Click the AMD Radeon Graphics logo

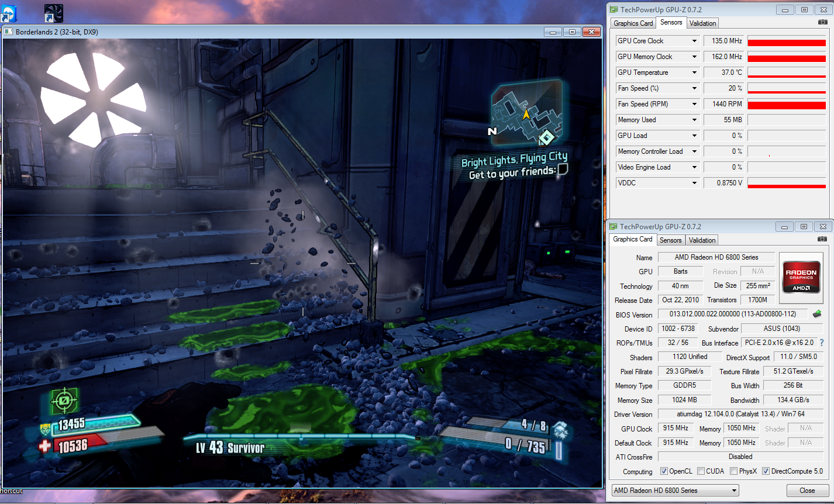801,278
